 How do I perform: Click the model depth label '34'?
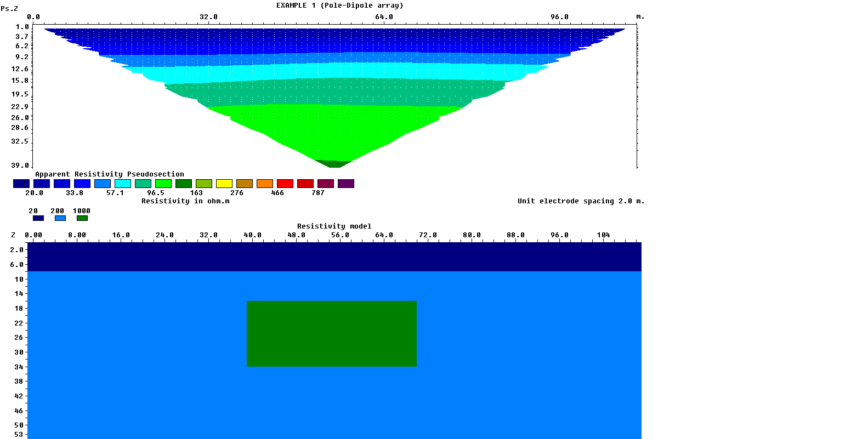click(19, 367)
